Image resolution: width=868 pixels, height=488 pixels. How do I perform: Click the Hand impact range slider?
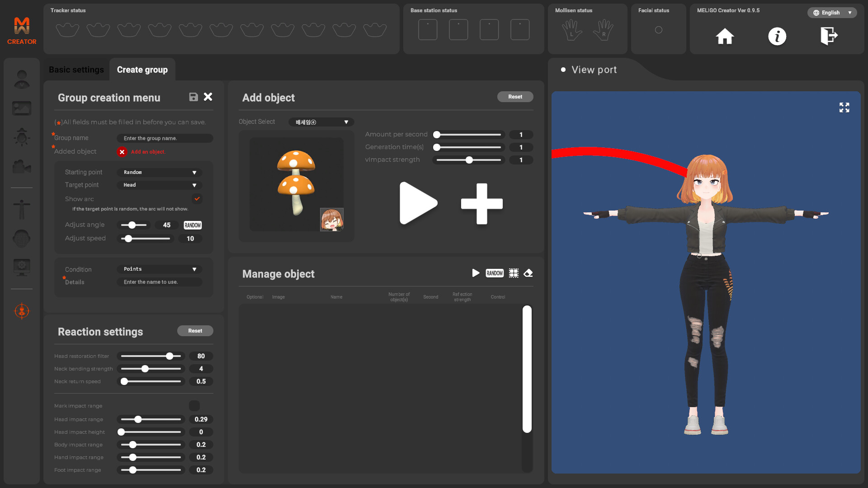pos(151,457)
